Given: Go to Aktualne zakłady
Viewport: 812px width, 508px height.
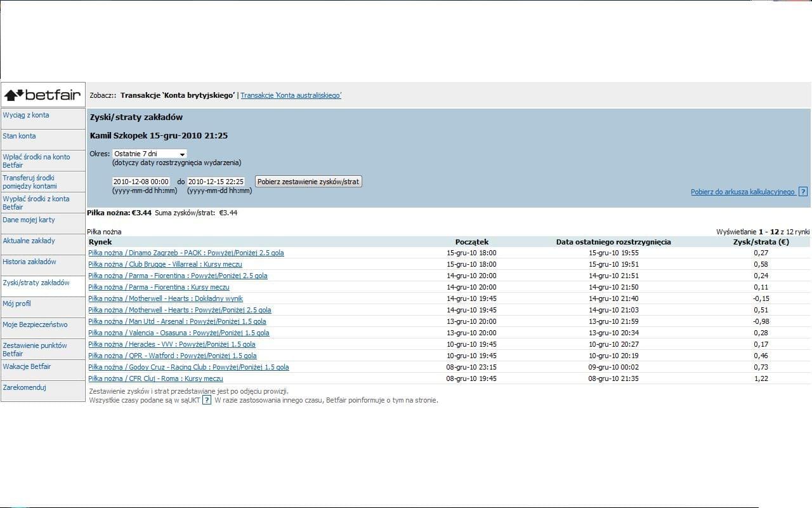Looking at the screenshot, I should 29,241.
